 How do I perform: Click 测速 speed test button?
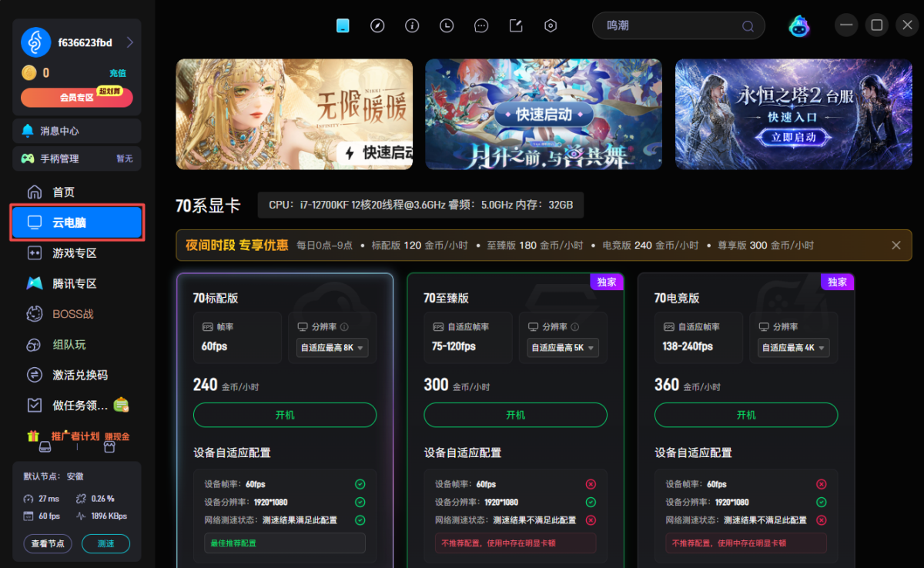coord(105,543)
